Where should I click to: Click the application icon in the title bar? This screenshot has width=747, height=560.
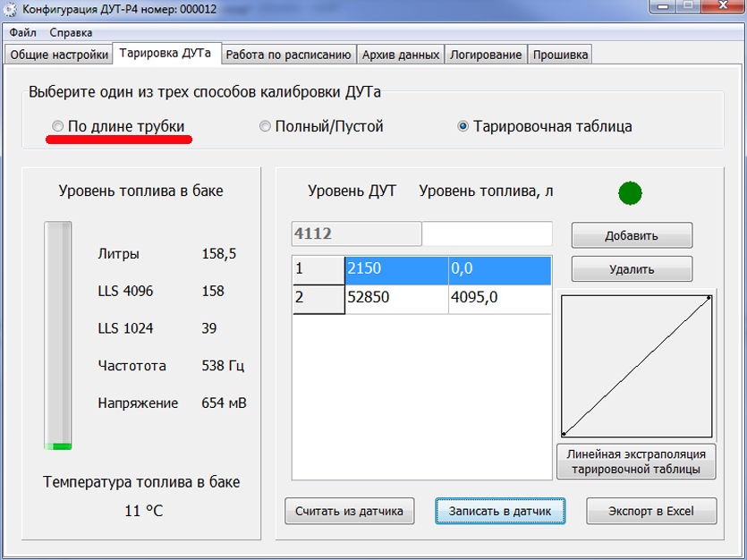pos(10,9)
